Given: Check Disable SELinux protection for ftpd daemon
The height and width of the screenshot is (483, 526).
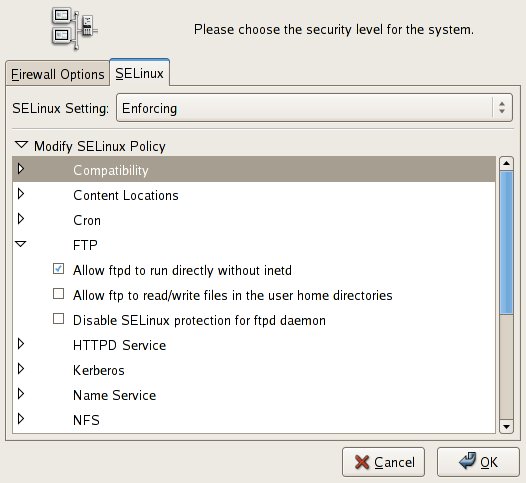Looking at the screenshot, I should (x=58, y=319).
